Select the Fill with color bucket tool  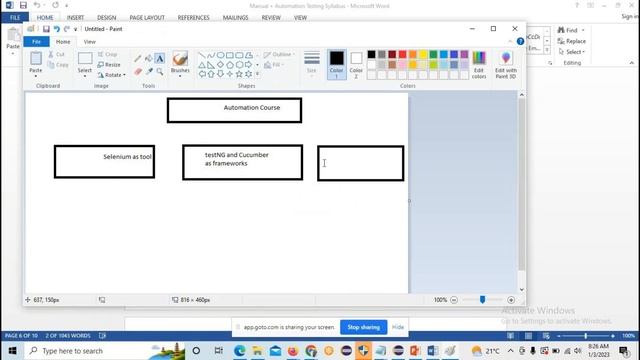(149, 58)
